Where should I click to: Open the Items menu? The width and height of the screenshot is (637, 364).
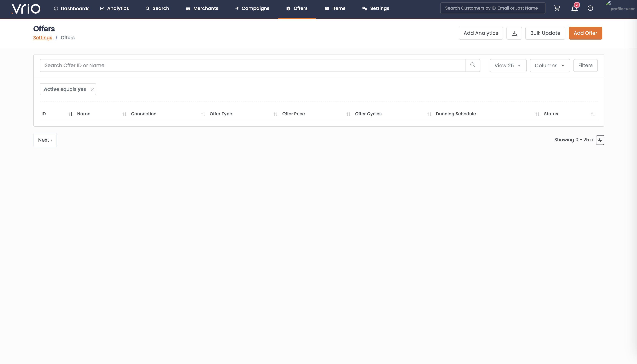click(x=335, y=8)
